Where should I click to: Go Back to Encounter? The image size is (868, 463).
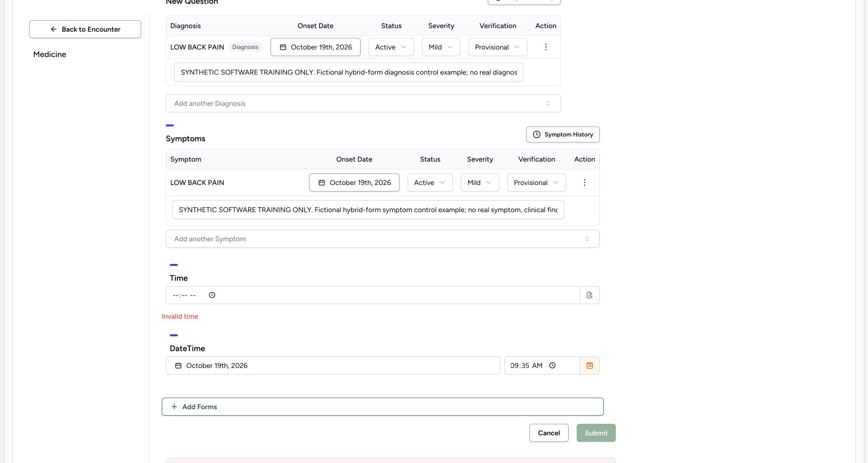(85, 29)
